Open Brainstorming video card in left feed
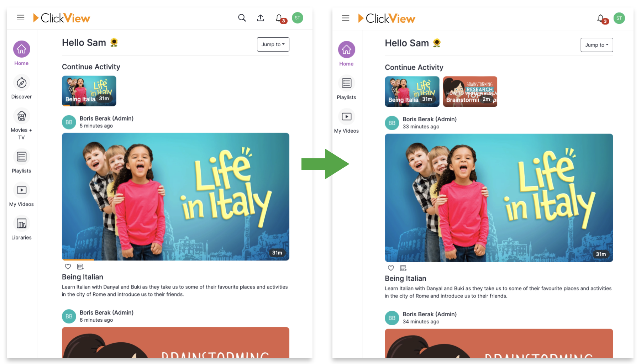This screenshot has width=641, height=364. [175, 342]
